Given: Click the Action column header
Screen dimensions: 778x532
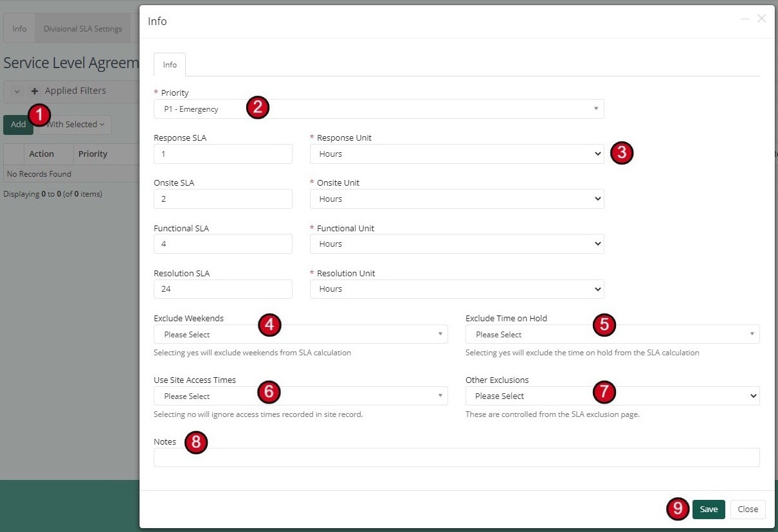Looking at the screenshot, I should coord(41,154).
